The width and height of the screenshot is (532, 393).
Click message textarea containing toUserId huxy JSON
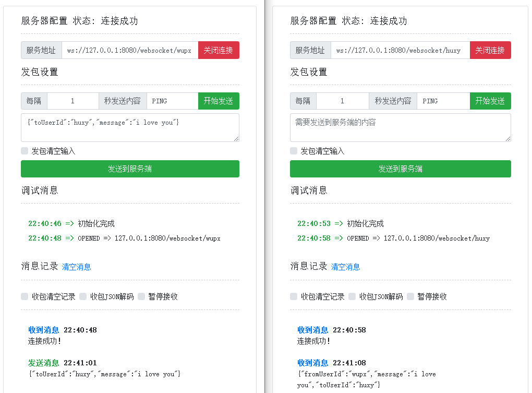[x=130, y=127]
